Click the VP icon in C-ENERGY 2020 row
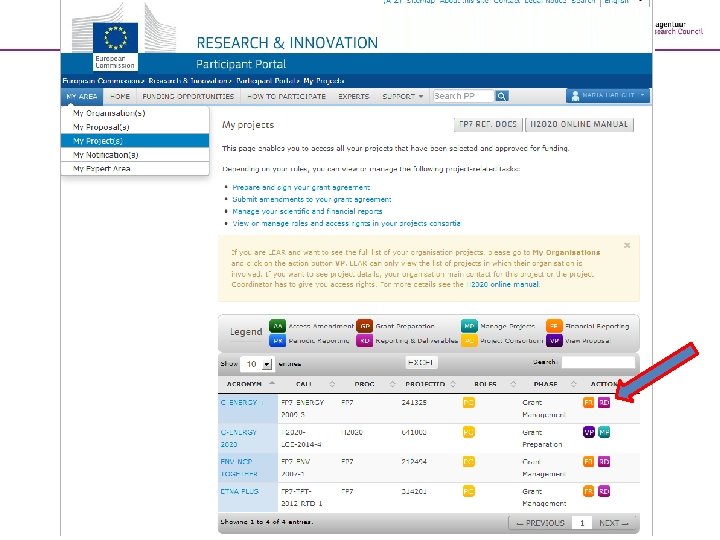Viewport: 720px width, 540px height. point(588,432)
